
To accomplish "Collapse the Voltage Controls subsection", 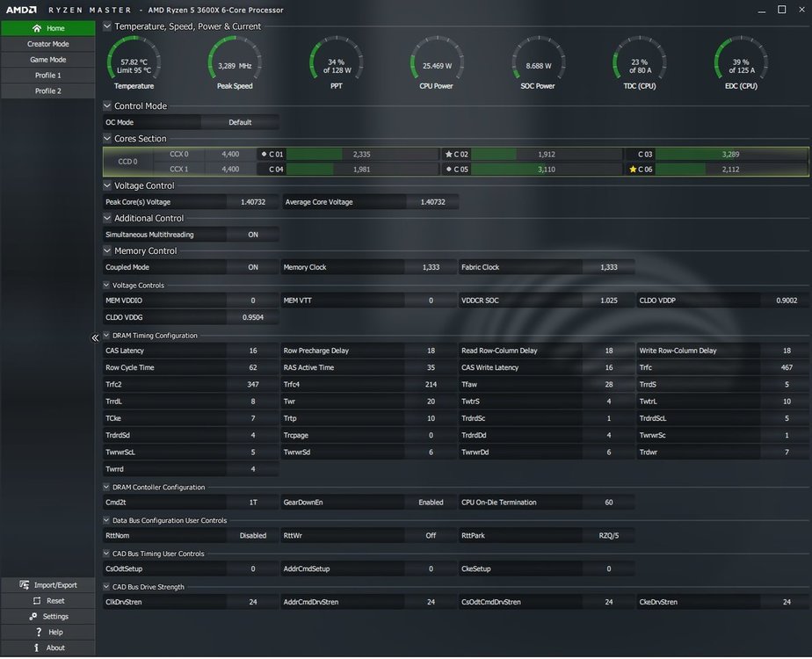I will pos(106,286).
